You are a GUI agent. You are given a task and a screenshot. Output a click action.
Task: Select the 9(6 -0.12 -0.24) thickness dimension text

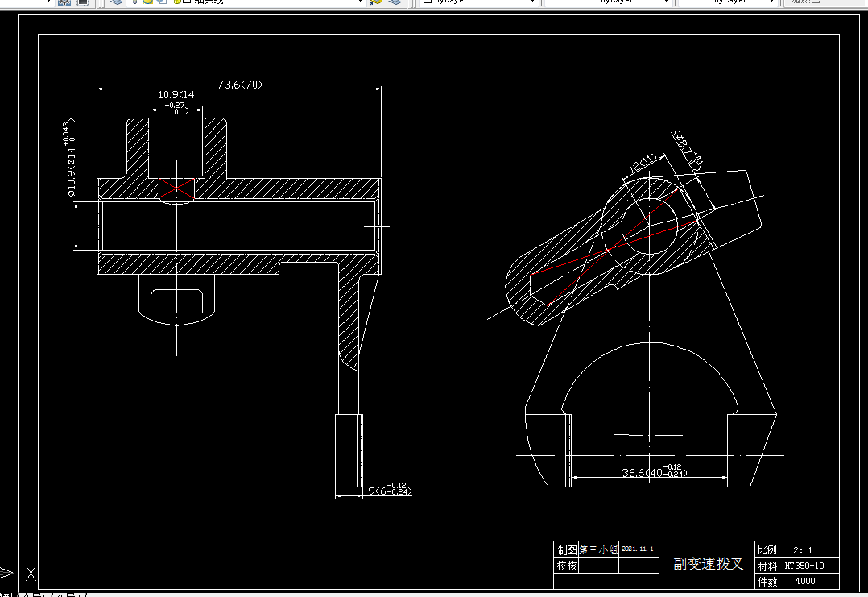coord(390,490)
